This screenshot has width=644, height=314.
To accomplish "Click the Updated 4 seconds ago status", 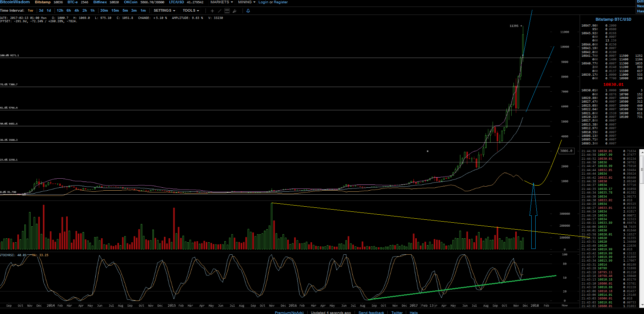I will (x=331, y=312).
